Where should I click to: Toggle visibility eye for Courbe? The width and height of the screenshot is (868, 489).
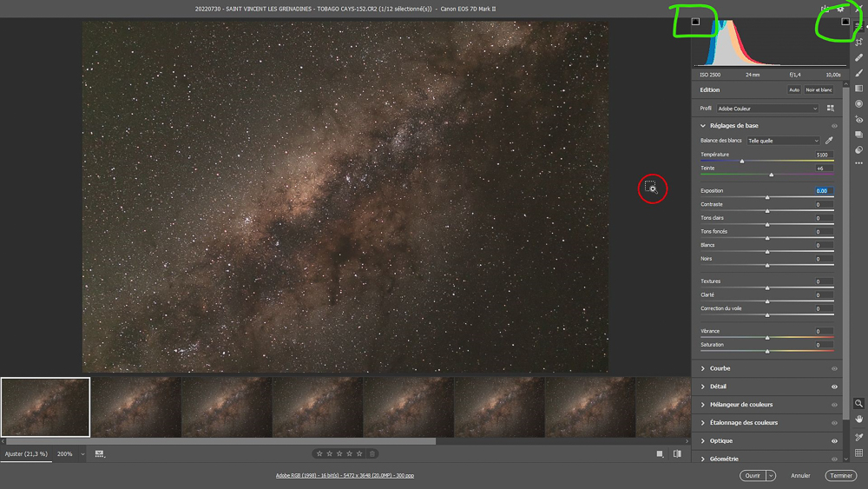[x=834, y=369]
